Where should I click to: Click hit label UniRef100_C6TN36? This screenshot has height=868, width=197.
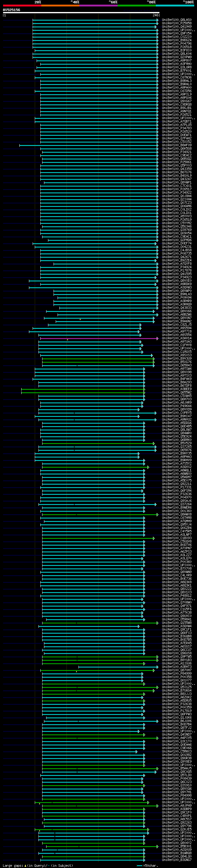[176, 78]
